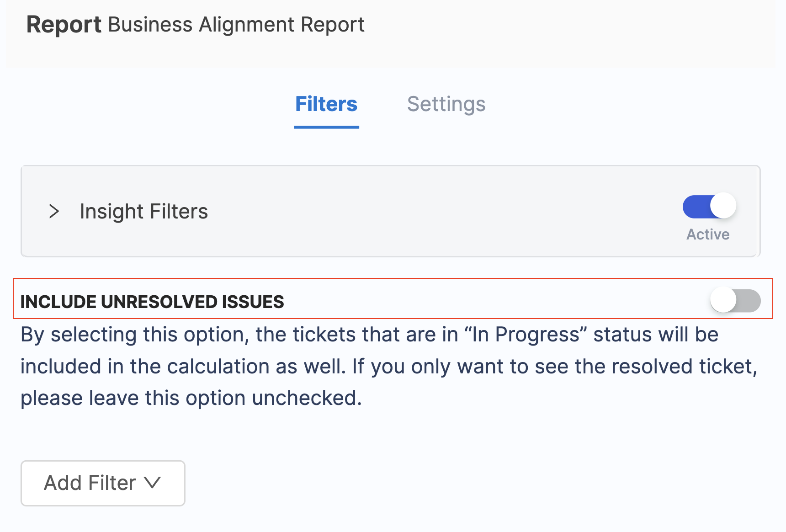Click the Report header text

point(63,25)
